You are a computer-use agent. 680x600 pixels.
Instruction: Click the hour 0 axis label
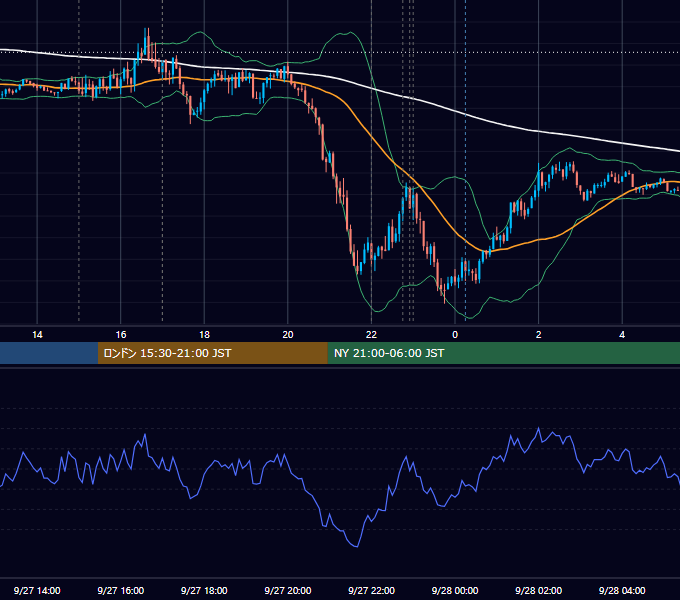[x=455, y=335]
